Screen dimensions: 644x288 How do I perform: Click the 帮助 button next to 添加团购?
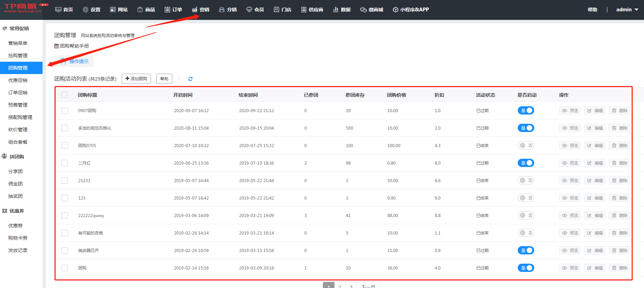coord(164,79)
